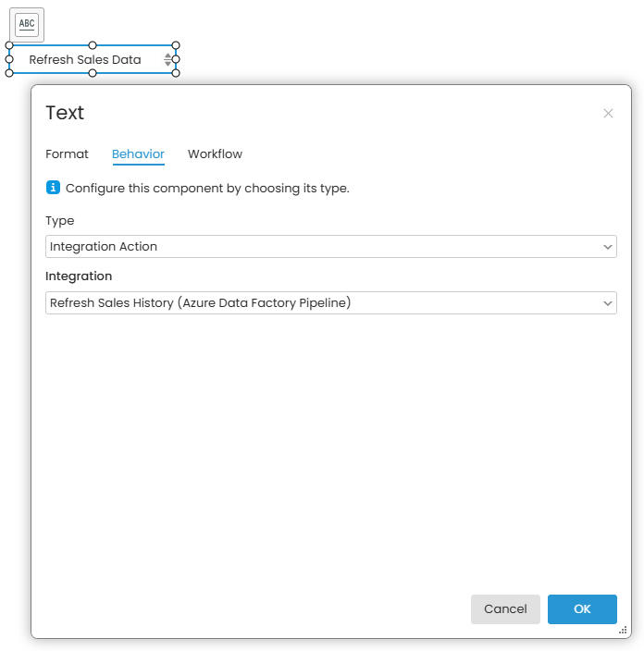Viewport: 644px width, 651px height.
Task: Click the top-left resize handle of text box
Action: [x=9, y=45]
